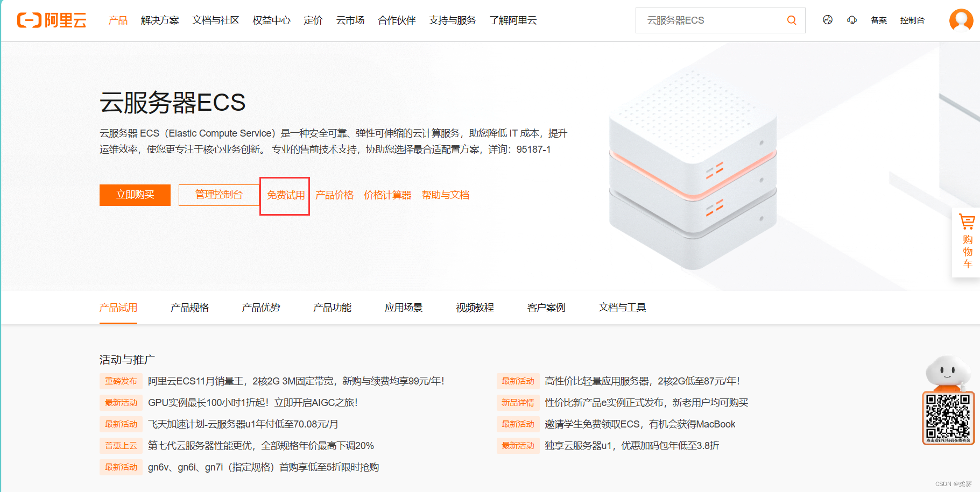Open the GPU实例最长100小时1折起 promotion
The height and width of the screenshot is (492, 980).
click(252, 403)
